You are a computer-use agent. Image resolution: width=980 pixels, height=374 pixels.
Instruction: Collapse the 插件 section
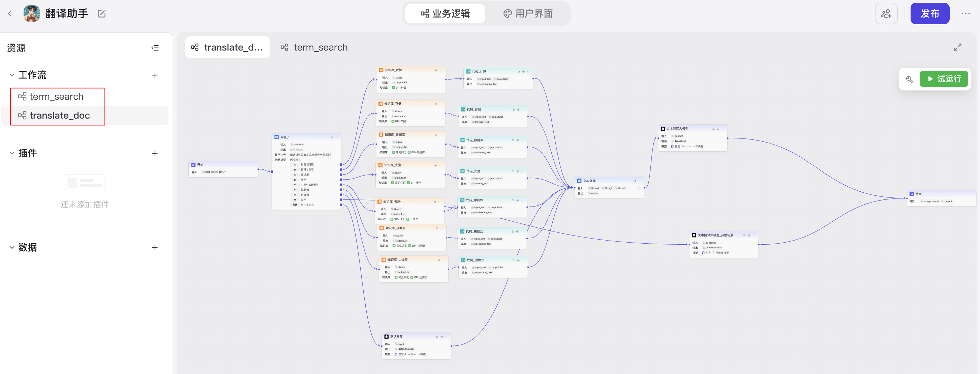pyautogui.click(x=12, y=153)
